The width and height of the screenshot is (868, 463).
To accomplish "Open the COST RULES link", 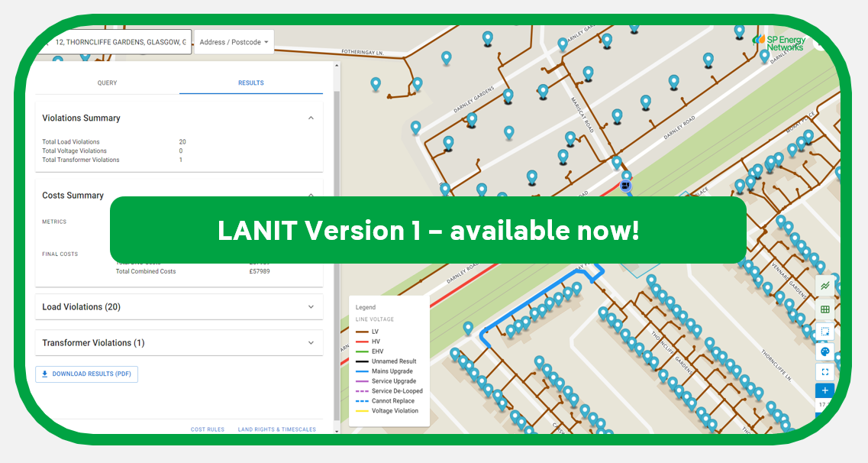I will click(x=208, y=429).
